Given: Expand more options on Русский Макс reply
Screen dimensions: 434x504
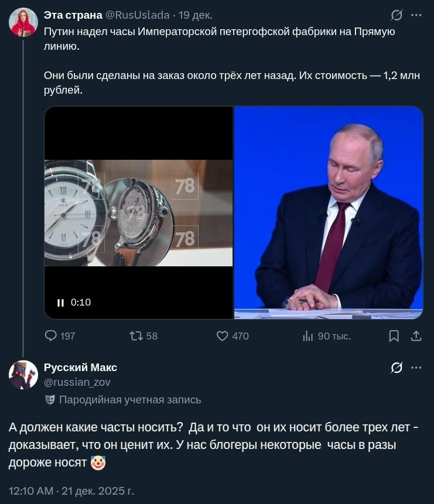Looking at the screenshot, I should point(416,368).
